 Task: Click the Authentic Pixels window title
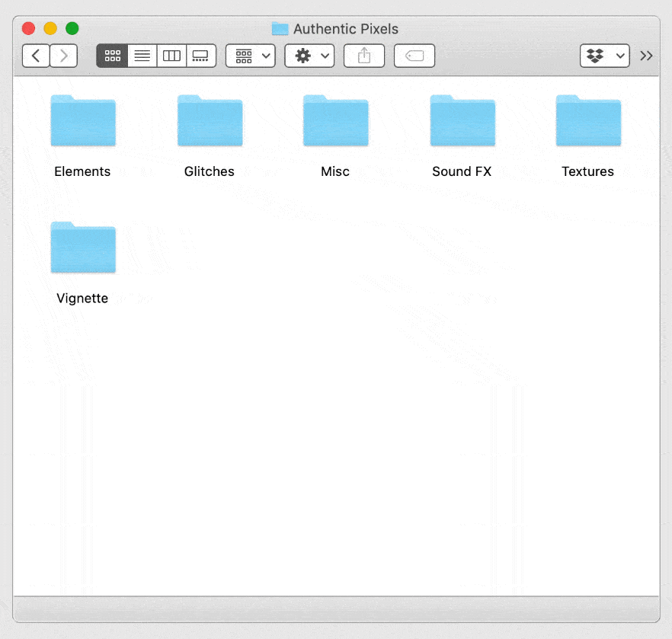point(345,29)
